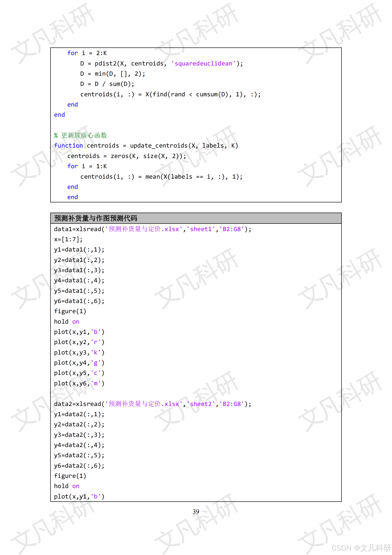
Task: Click the mean(X(labels == i line
Action: (x=161, y=177)
